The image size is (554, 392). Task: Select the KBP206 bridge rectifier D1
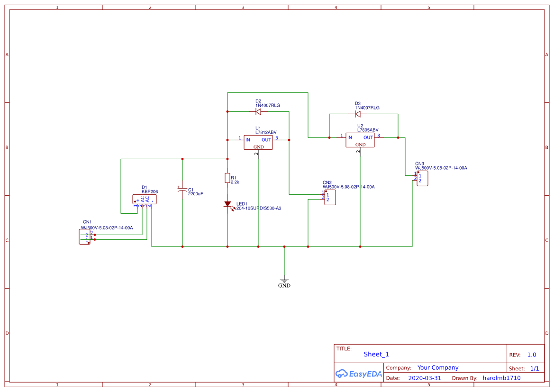145,199
